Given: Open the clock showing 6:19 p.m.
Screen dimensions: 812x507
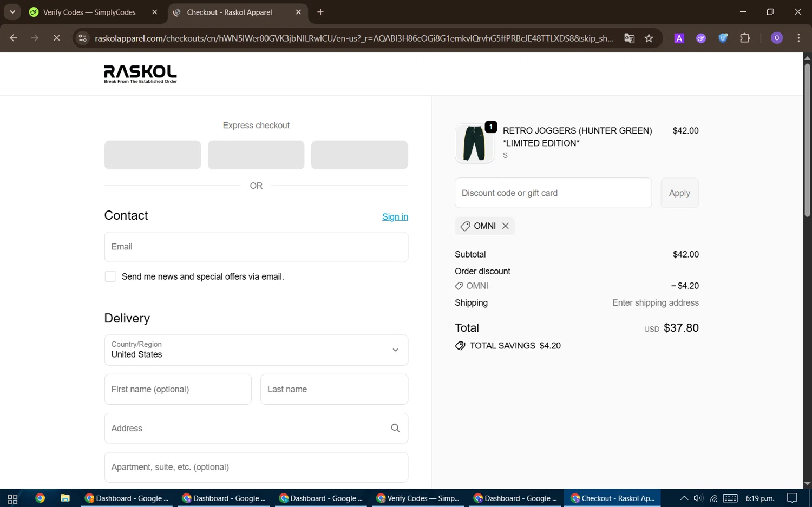Looking at the screenshot, I should [x=760, y=498].
